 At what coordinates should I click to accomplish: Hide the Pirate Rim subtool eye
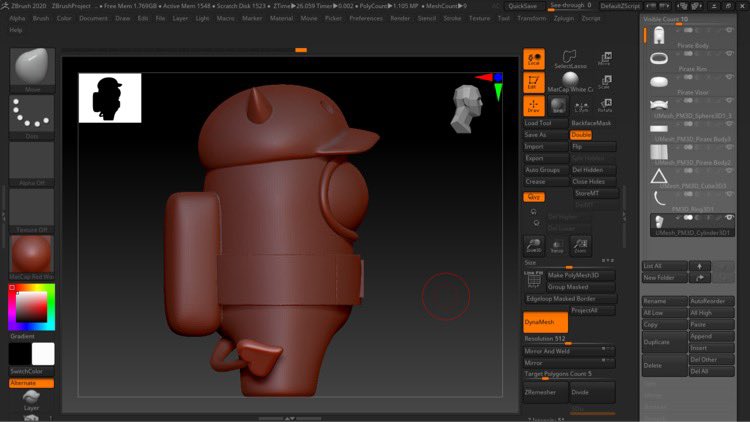[729, 54]
